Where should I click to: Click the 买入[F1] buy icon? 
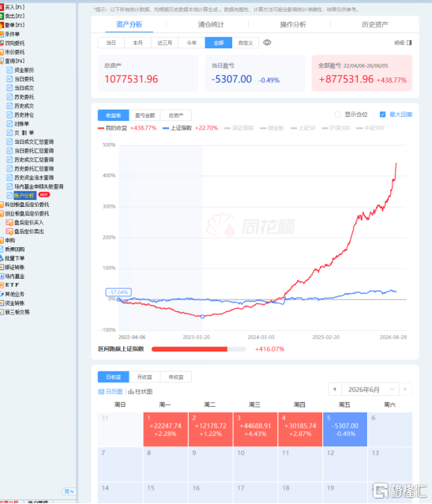(2, 7)
